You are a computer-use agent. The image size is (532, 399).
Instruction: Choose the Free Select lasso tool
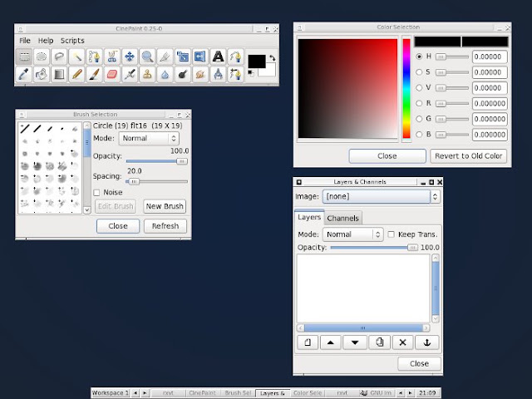[59, 57]
